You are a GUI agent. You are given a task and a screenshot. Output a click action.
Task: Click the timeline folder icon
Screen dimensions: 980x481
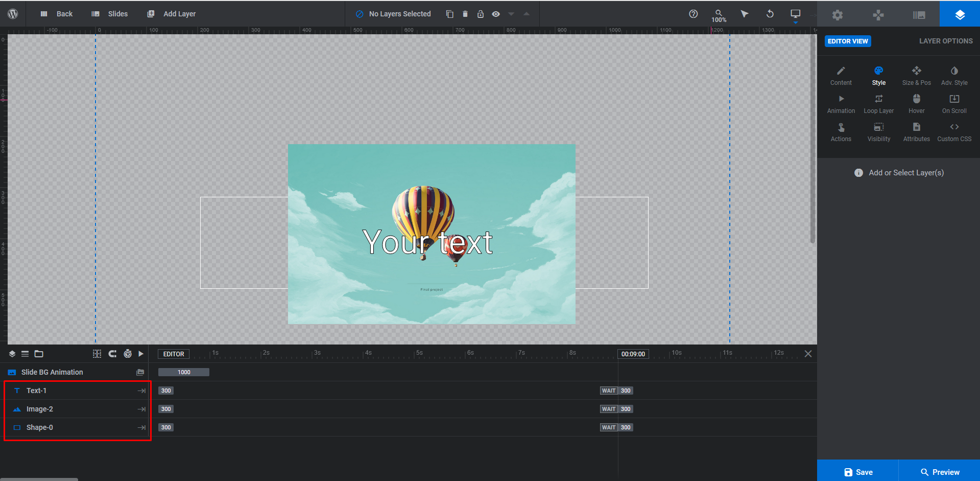[39, 354]
